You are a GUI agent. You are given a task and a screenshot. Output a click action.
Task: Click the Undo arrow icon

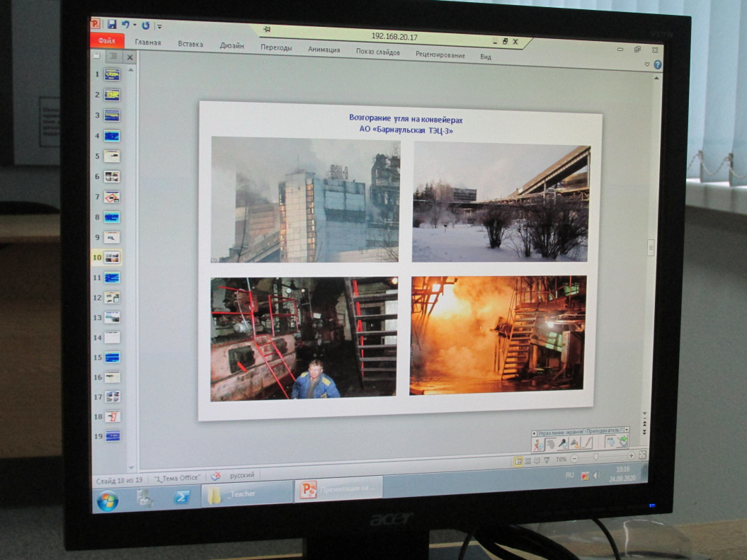click(125, 24)
